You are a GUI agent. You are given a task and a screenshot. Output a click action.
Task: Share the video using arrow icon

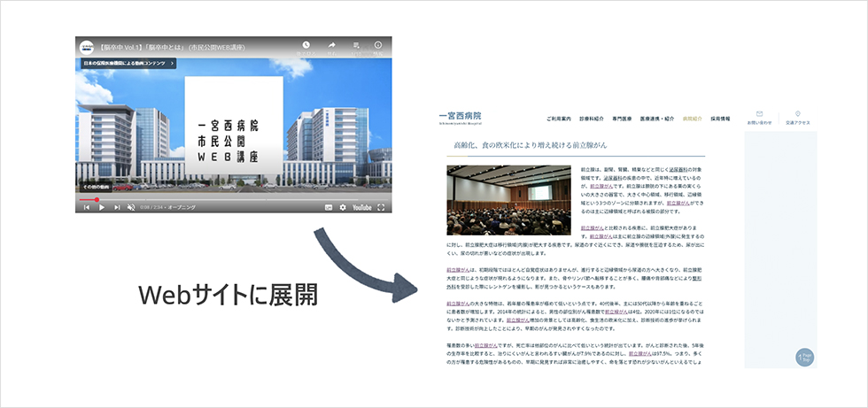tap(331, 46)
